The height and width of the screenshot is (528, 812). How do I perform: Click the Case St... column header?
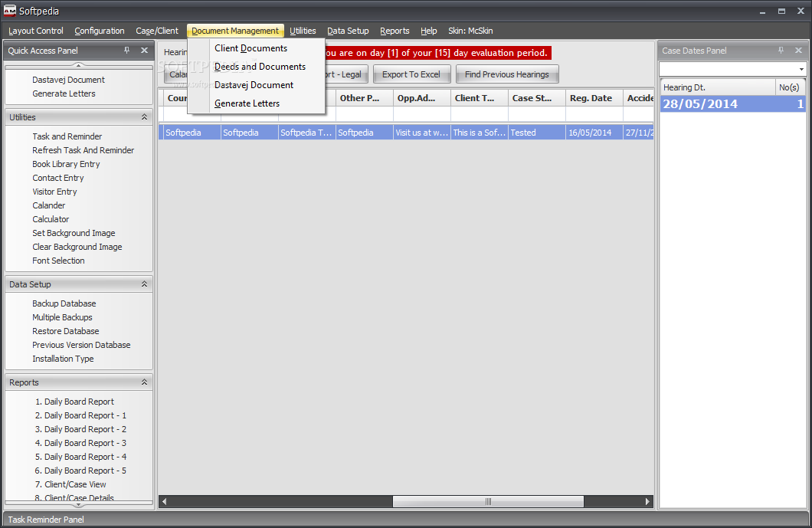536,98
